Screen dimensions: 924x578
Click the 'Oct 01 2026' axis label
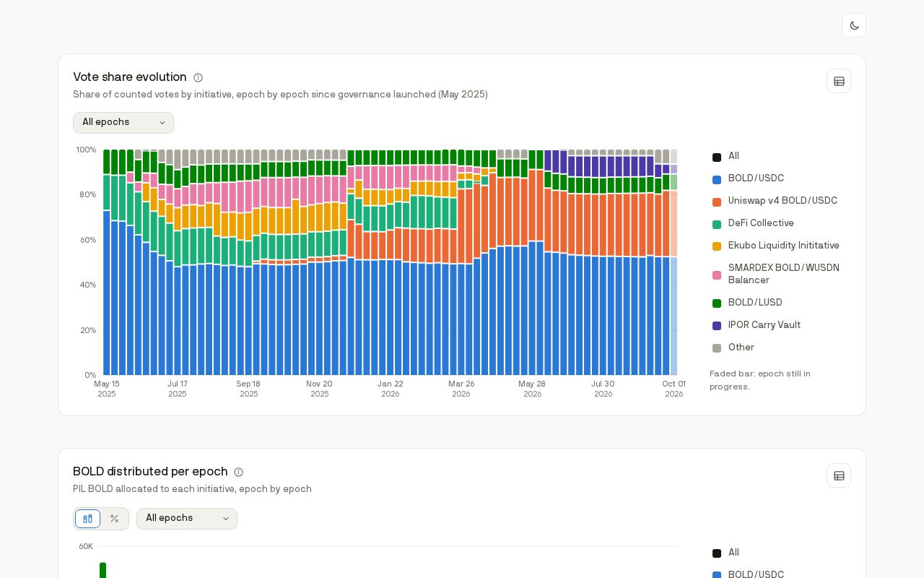pos(674,389)
